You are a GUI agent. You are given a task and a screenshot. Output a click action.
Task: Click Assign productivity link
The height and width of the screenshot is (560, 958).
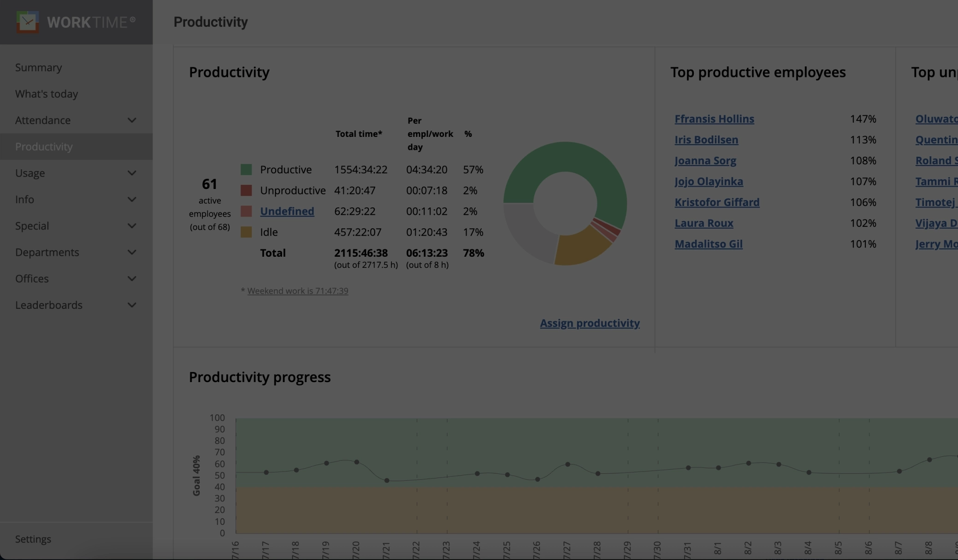click(x=590, y=323)
